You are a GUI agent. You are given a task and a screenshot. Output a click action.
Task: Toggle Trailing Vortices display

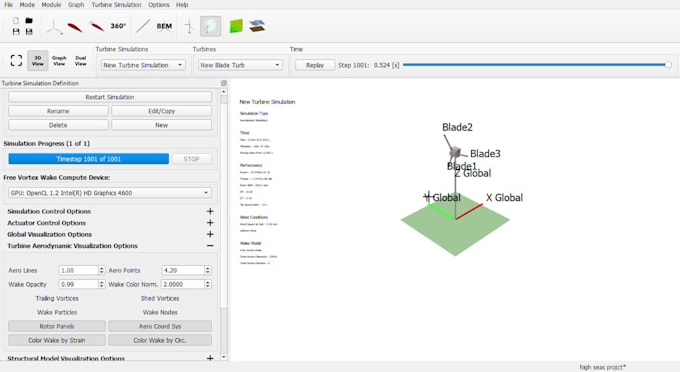pyautogui.click(x=57, y=298)
